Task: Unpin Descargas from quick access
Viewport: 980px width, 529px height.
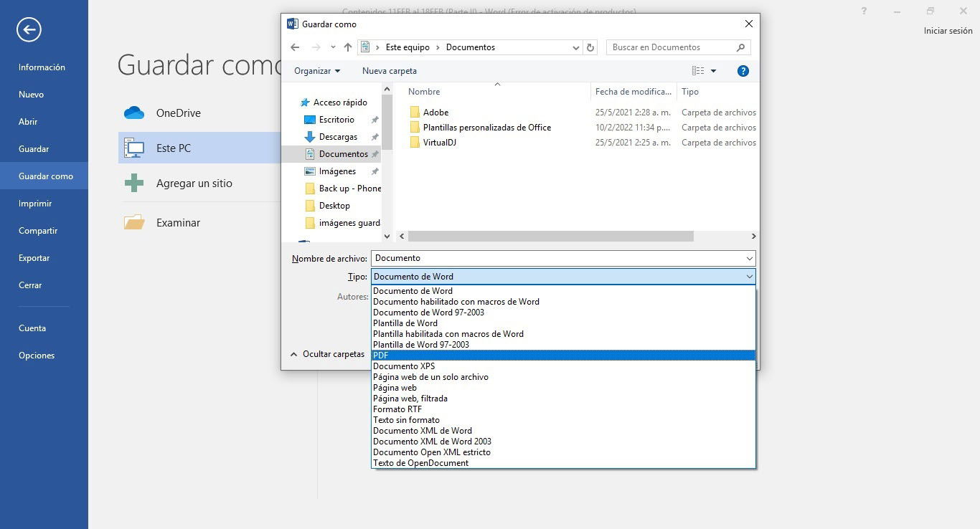Action: pos(374,136)
